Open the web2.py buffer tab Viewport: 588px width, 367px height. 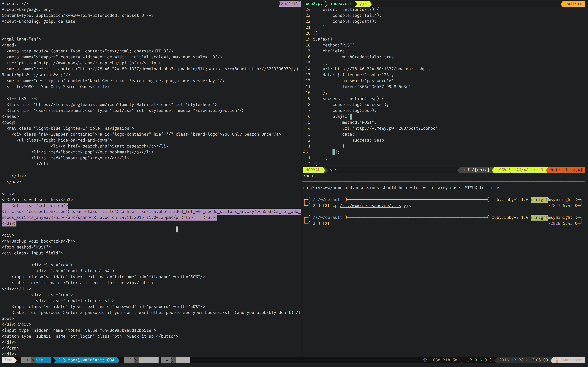click(314, 3)
